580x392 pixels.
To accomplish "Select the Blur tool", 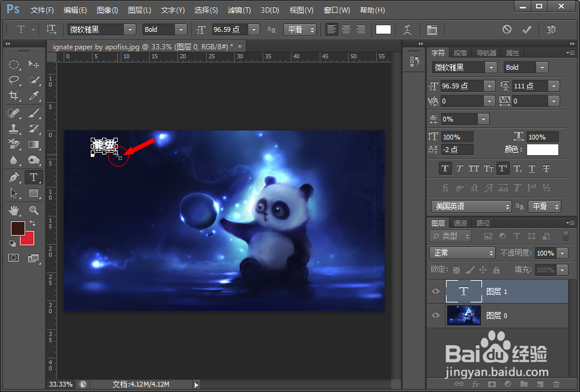I will click(14, 159).
